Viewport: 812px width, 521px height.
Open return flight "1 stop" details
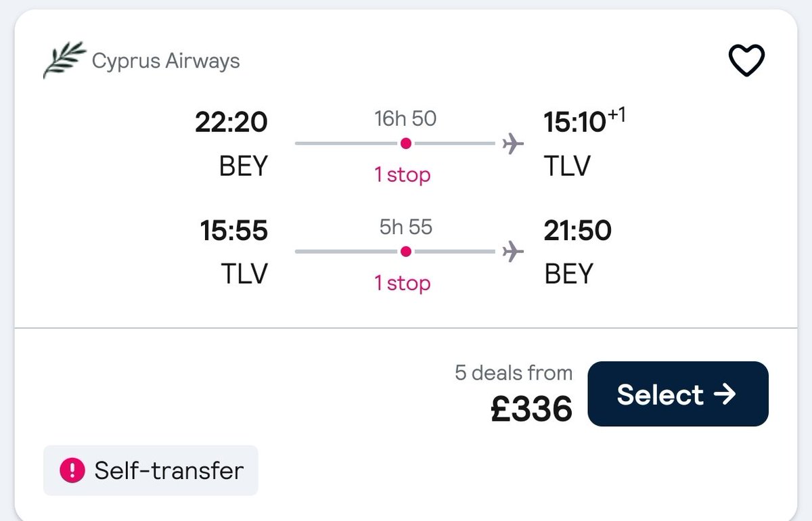403,283
